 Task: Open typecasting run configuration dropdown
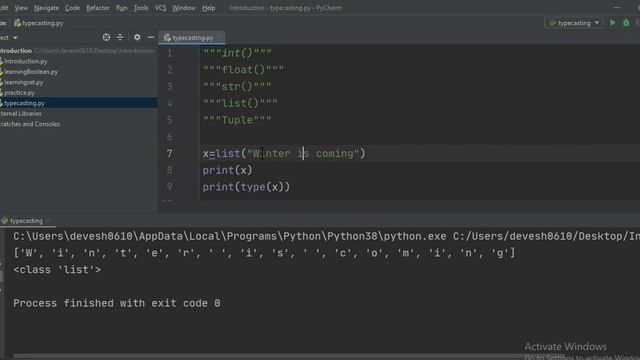574,23
